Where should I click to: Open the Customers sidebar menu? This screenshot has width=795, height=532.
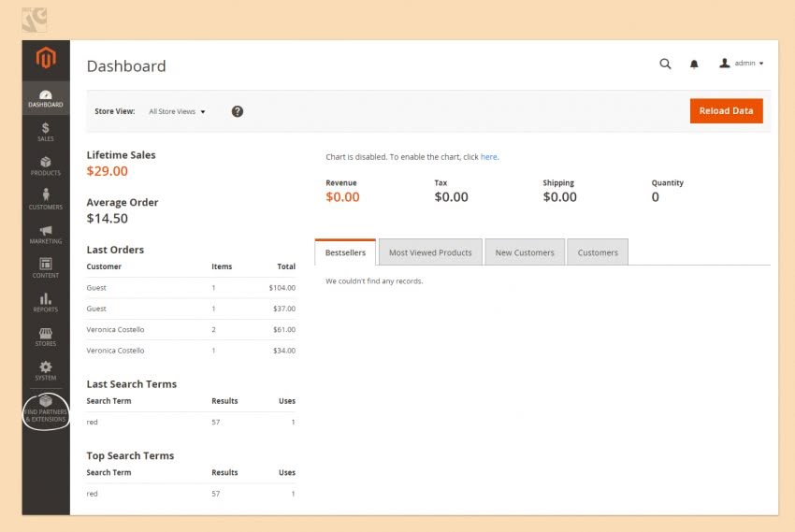[x=46, y=200]
